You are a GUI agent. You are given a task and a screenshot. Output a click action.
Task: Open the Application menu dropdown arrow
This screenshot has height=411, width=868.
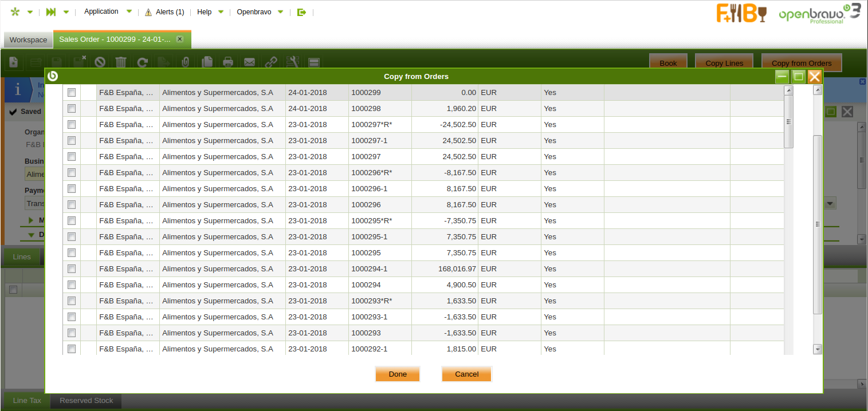(x=129, y=11)
